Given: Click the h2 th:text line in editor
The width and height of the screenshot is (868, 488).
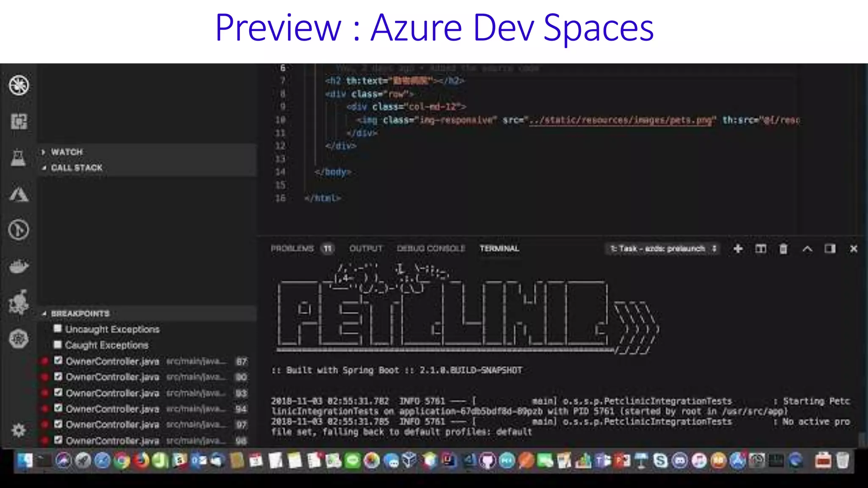Looking at the screenshot, I should pyautogui.click(x=395, y=80).
